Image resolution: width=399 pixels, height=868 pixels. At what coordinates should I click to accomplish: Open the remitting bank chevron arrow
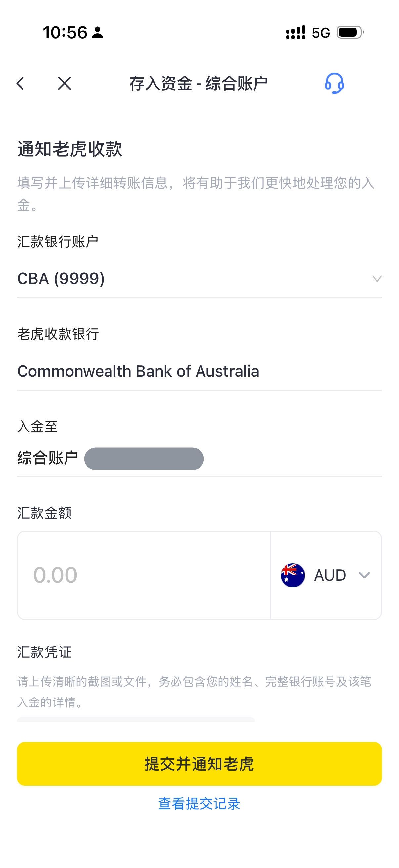[377, 279]
